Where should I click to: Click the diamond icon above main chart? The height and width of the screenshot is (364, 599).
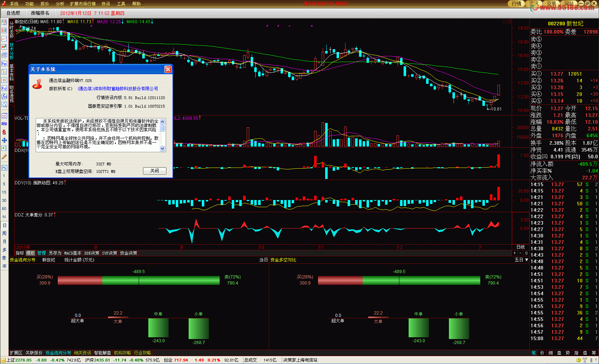pyautogui.click(x=505, y=22)
